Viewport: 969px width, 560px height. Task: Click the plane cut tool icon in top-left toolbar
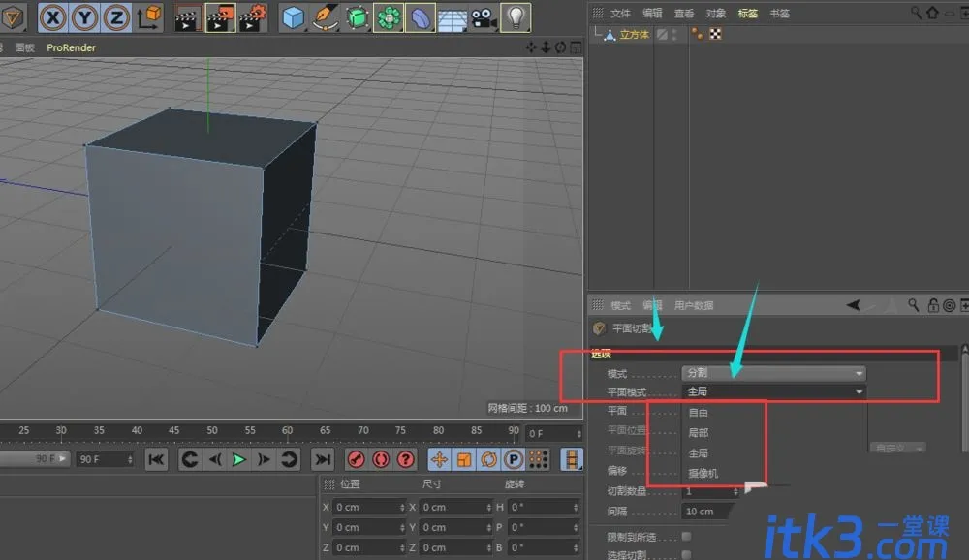[12, 17]
